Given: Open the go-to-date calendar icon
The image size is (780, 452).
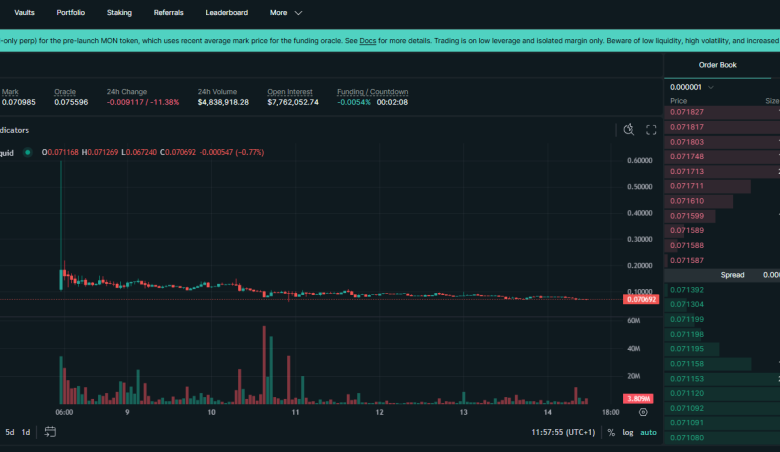Looking at the screenshot, I should click(50, 432).
